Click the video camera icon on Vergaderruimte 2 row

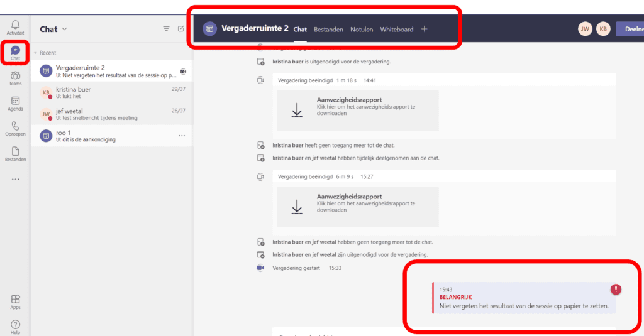(183, 72)
